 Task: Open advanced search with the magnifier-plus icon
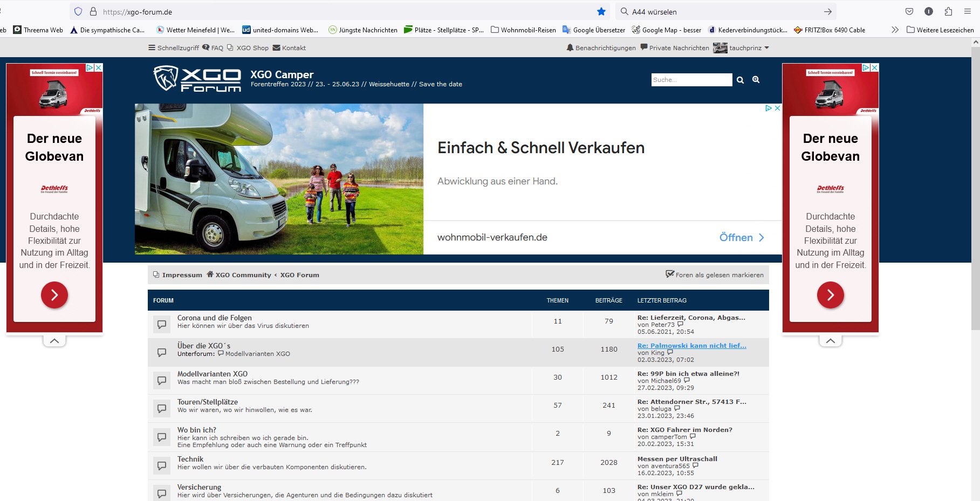click(x=756, y=80)
